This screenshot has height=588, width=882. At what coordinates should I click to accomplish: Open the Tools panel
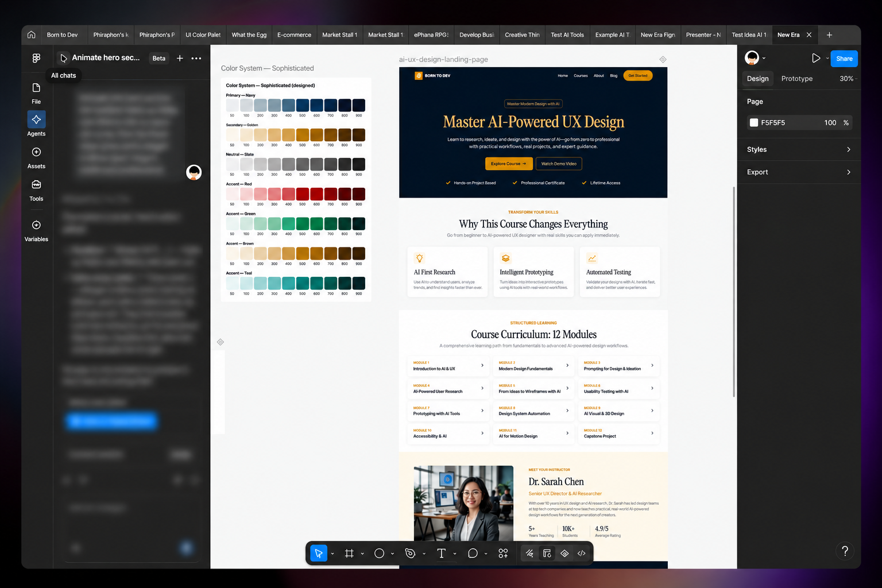pos(36,191)
